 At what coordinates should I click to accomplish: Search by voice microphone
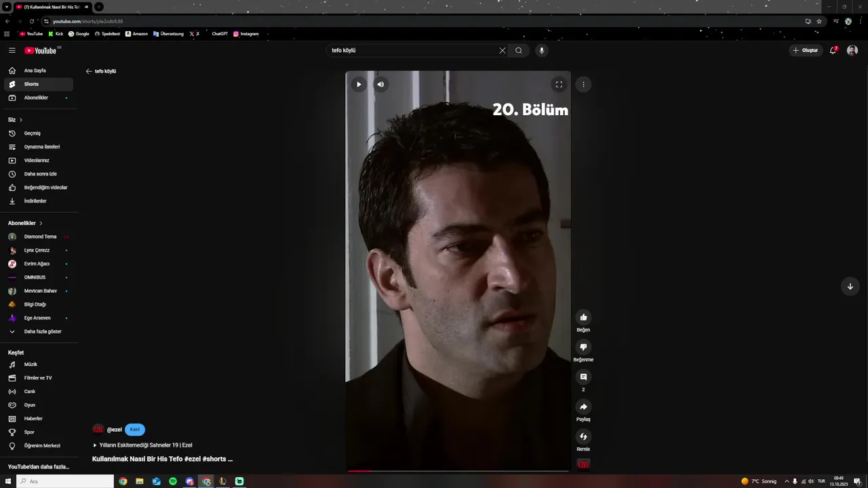pyautogui.click(x=541, y=50)
